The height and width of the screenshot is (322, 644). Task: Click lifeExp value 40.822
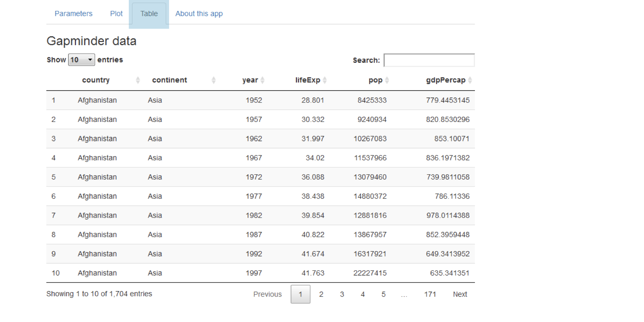313,235
